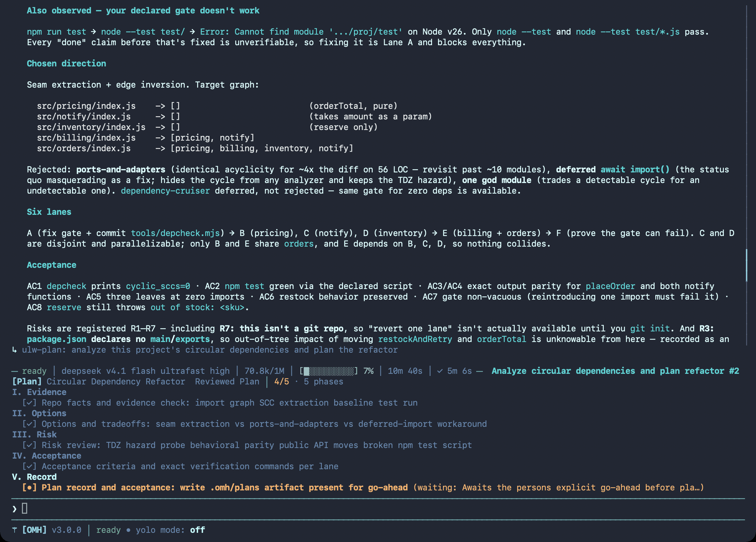This screenshot has height=542, width=756.
Task: Click the context usage progress bar
Action: click(x=329, y=371)
